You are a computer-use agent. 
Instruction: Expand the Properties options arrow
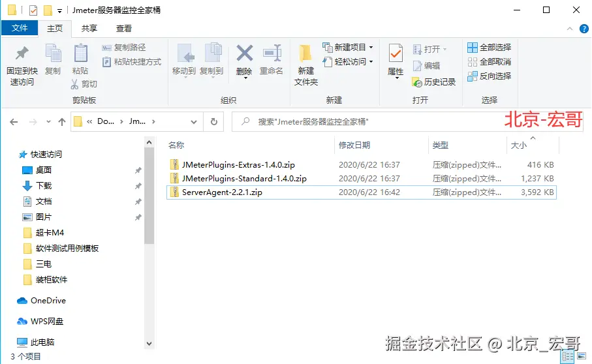[x=397, y=78]
